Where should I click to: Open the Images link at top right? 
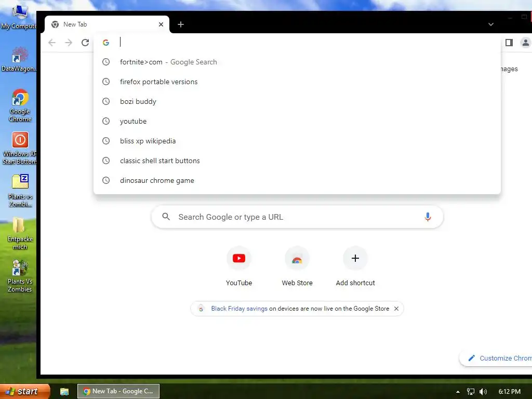coord(509,69)
